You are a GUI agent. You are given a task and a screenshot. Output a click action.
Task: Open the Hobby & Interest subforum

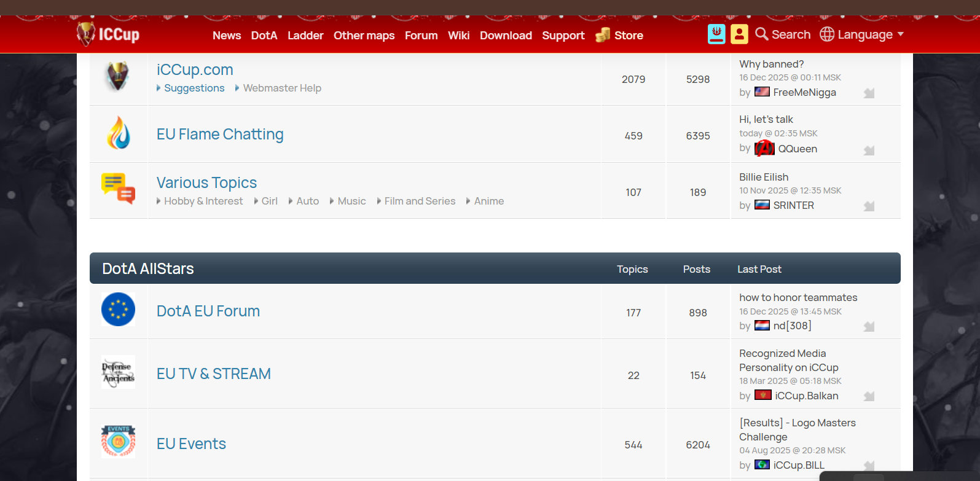tap(203, 201)
